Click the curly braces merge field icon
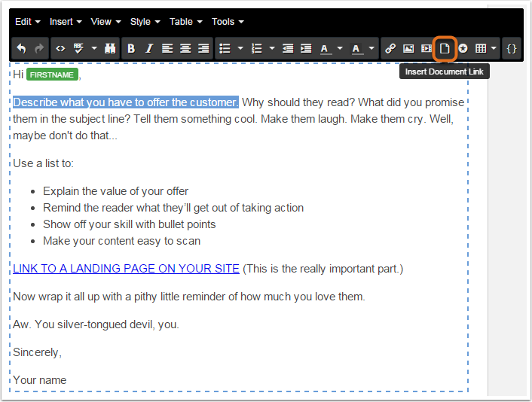This screenshot has width=532, height=402. tap(512, 49)
